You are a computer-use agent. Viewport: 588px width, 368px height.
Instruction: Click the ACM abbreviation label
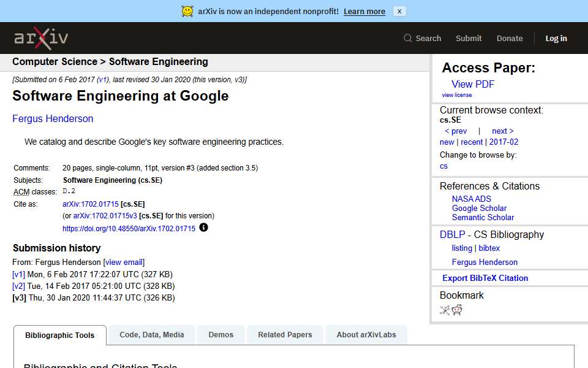[21, 192]
